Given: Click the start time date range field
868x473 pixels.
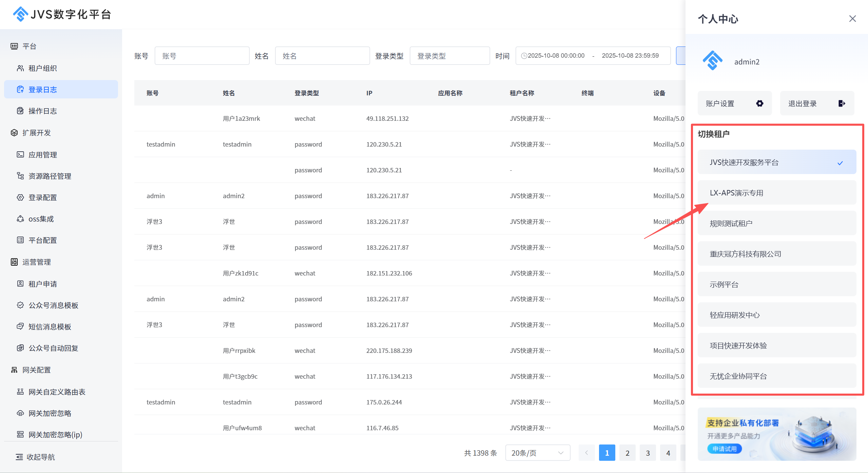Looking at the screenshot, I should tap(556, 56).
